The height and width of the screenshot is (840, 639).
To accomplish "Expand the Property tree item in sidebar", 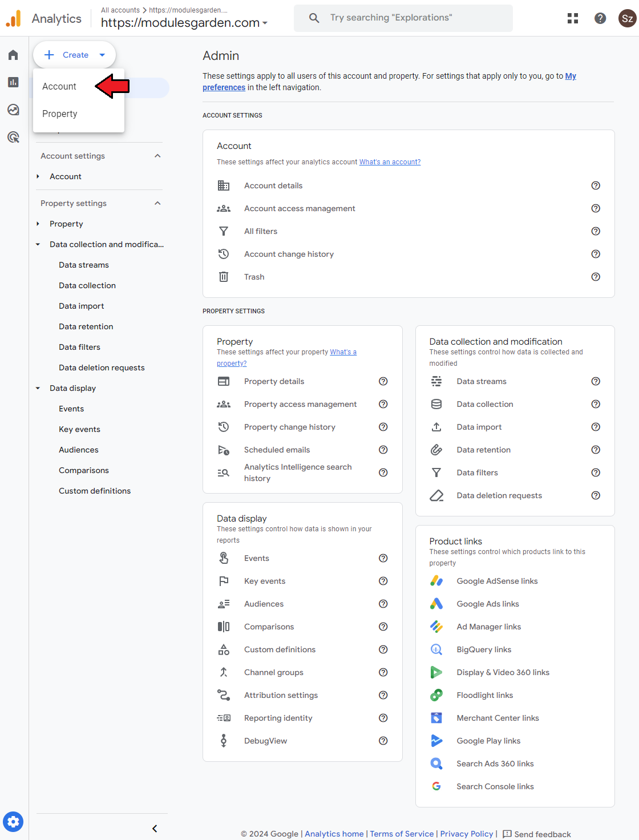I will [x=38, y=224].
